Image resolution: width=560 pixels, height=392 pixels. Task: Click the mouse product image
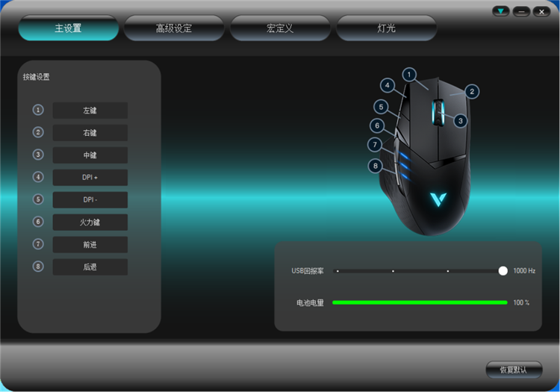[x=425, y=157]
